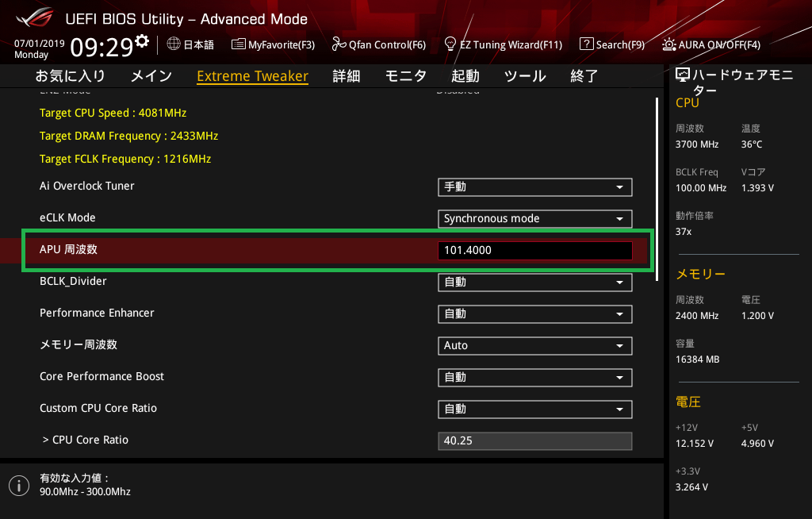Click the 90.0Mhz - 300.0Mhz range text

[x=85, y=491]
